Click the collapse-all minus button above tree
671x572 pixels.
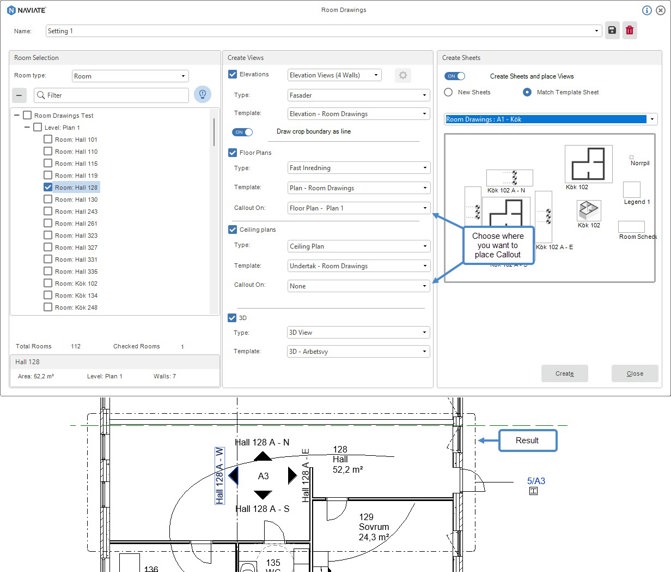coord(20,95)
